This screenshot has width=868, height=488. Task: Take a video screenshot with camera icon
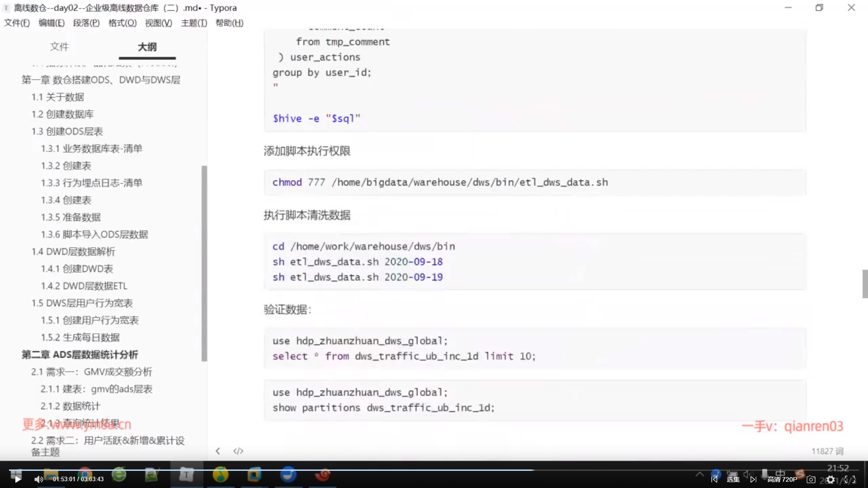[811, 479]
